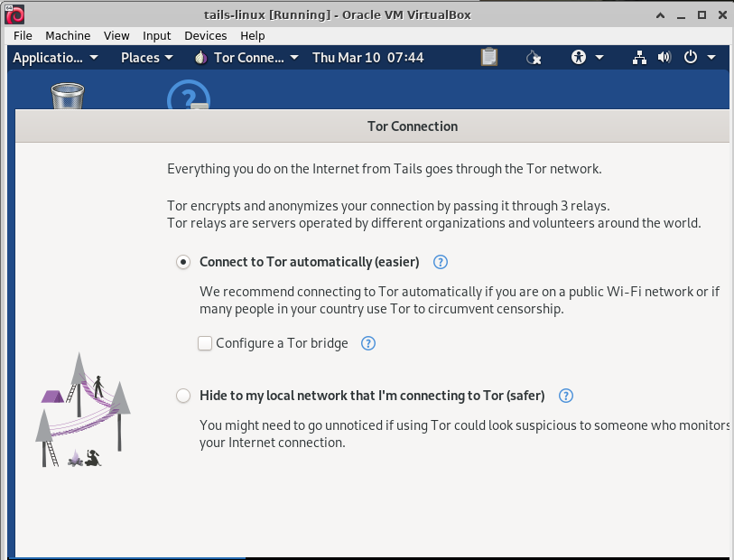Screen dimensions: 734x560
Task: Click the Tor Connection window title bar
Action: tap(372, 126)
